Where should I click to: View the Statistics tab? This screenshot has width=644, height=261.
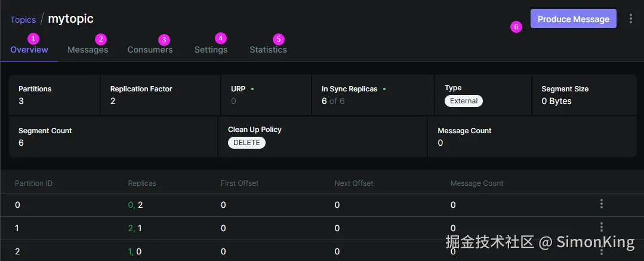pos(268,50)
